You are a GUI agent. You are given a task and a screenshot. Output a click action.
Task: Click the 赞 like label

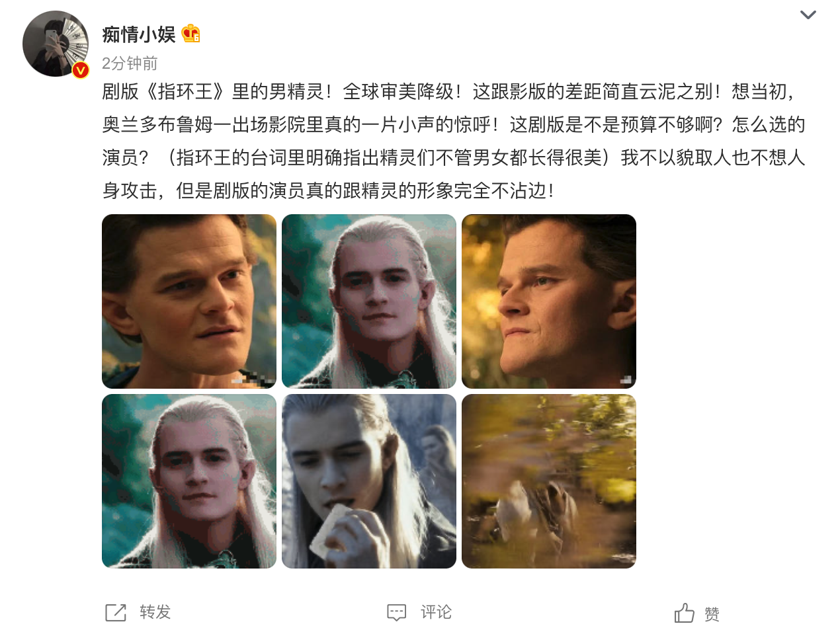coord(712,614)
